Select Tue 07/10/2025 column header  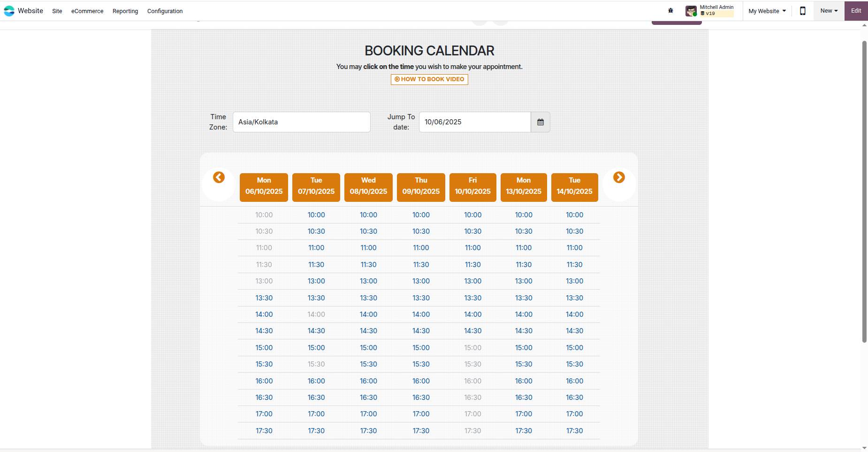316,187
